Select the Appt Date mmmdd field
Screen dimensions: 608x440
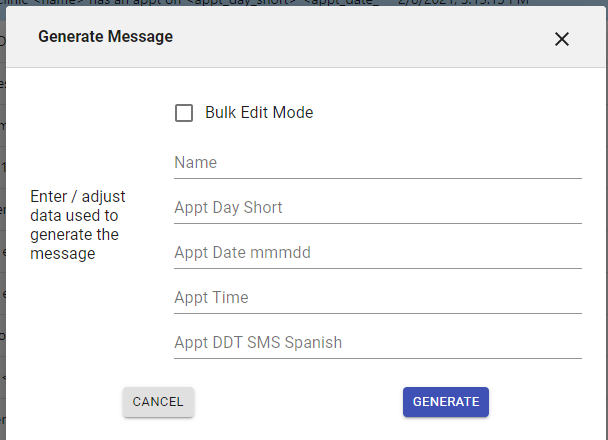(x=377, y=252)
